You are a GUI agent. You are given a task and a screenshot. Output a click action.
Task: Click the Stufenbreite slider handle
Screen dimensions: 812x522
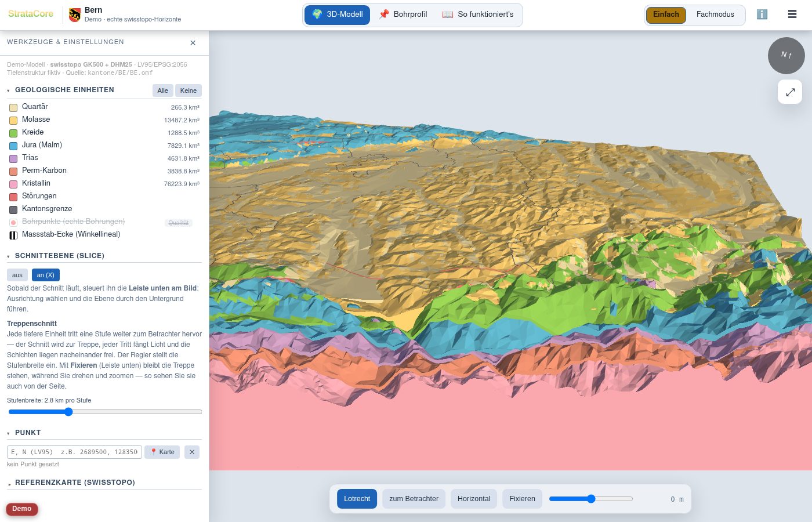[68, 412]
